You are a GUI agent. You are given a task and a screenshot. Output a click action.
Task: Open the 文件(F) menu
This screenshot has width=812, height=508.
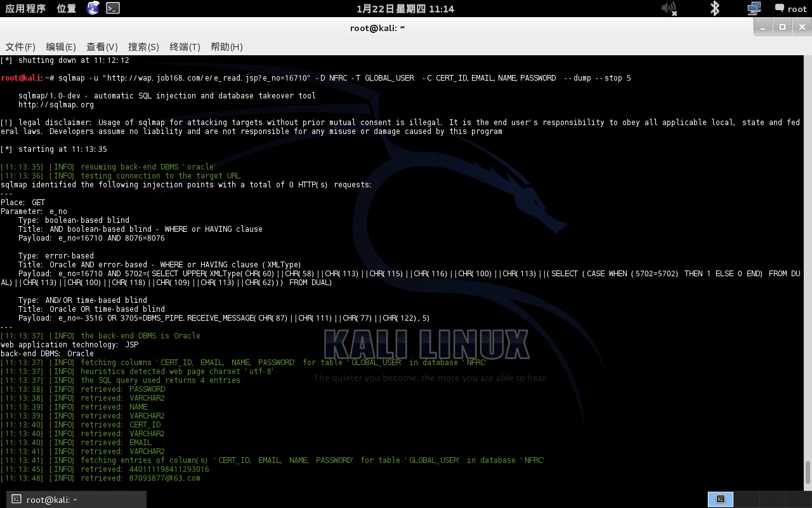pos(20,47)
